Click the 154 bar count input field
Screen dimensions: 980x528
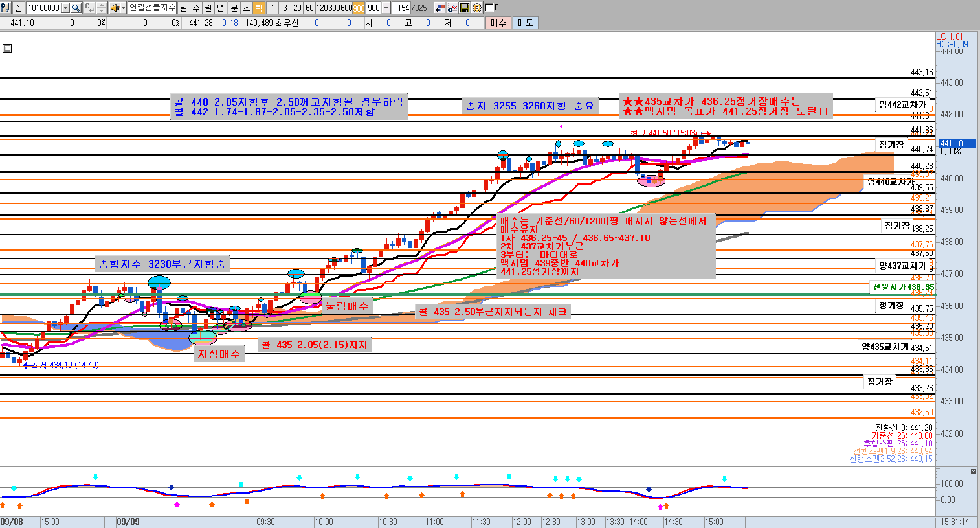click(x=403, y=8)
